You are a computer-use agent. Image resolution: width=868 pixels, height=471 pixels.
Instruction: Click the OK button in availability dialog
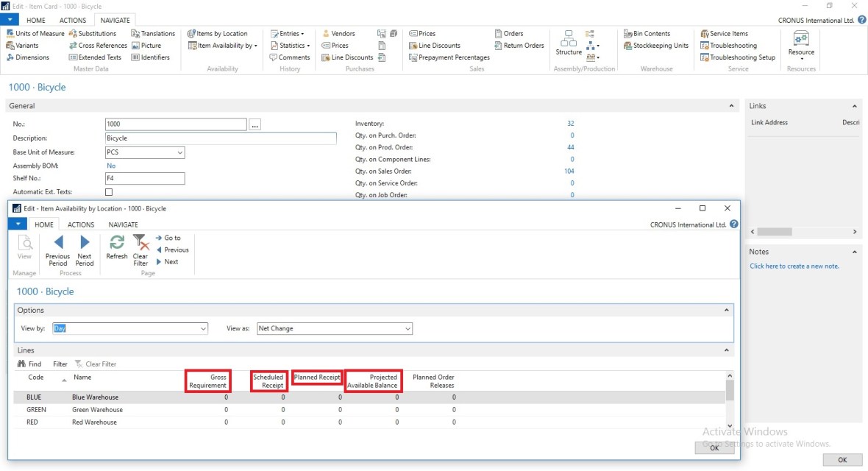pos(714,447)
